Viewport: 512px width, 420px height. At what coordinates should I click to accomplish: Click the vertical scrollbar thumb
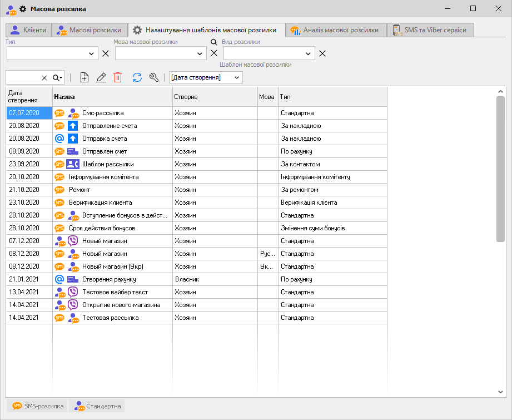[500, 167]
